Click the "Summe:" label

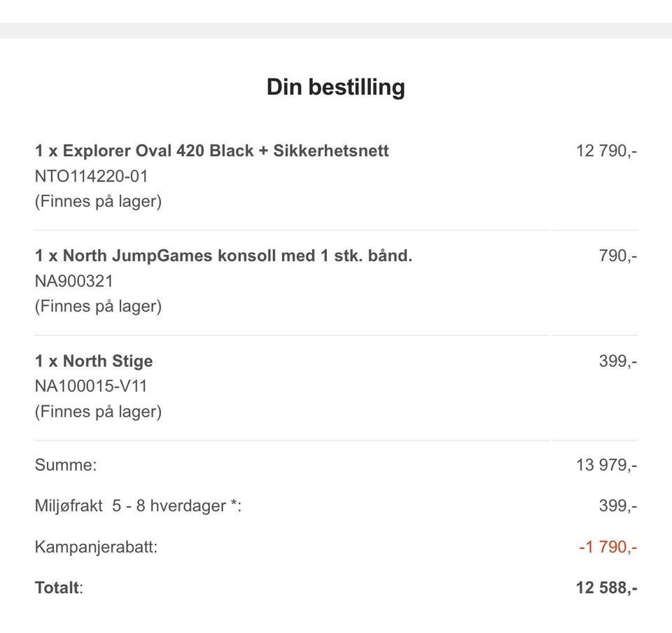(x=66, y=464)
